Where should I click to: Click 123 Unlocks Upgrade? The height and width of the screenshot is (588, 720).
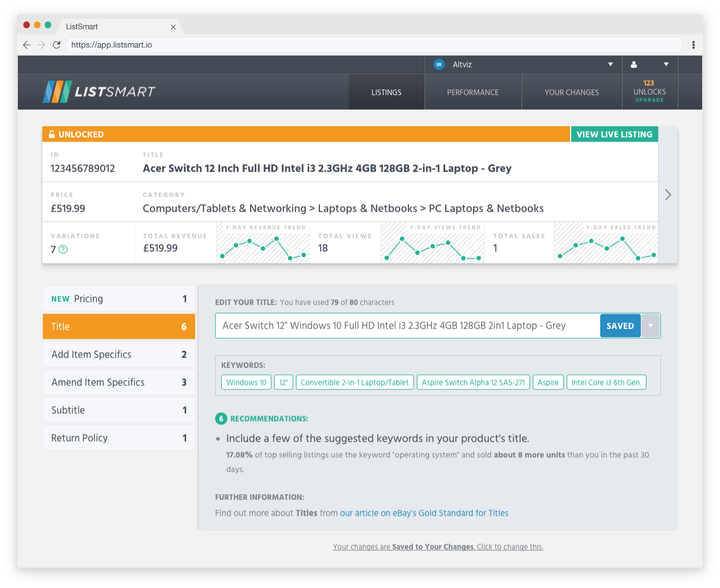click(650, 91)
